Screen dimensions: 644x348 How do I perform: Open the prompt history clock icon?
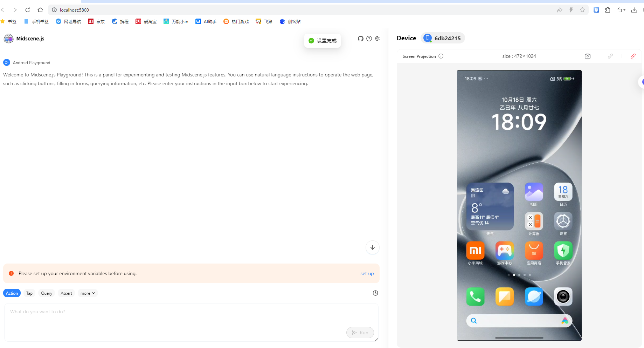(x=375, y=293)
